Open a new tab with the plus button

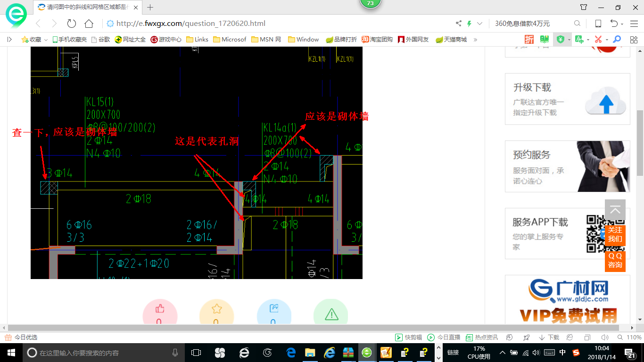click(x=150, y=7)
